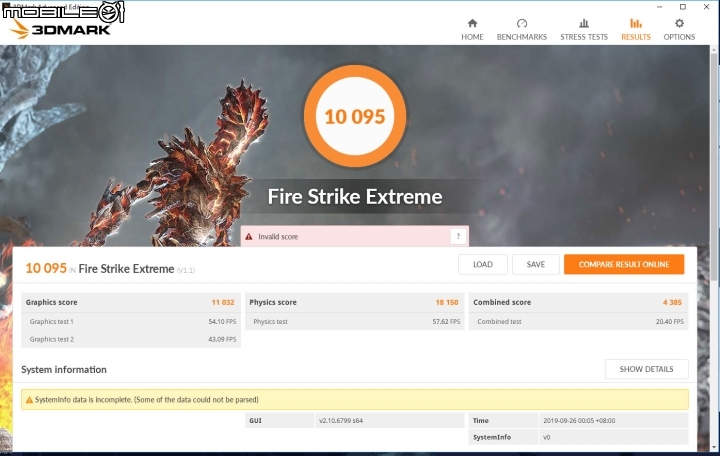720x456 pixels.
Task: Click the Graphics test 2 row
Action: pyautogui.click(x=131, y=339)
